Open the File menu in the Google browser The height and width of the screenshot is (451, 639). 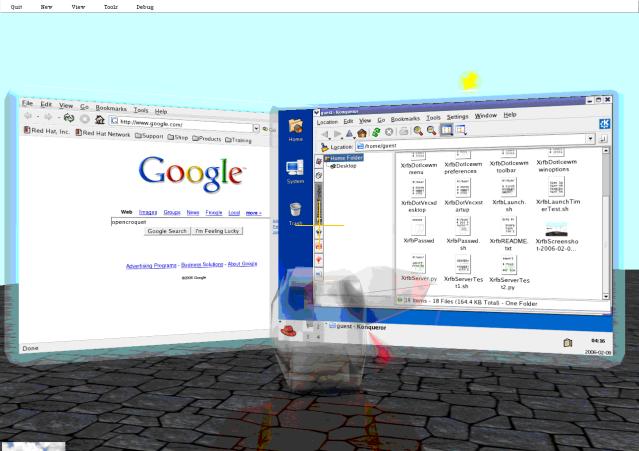[27, 103]
